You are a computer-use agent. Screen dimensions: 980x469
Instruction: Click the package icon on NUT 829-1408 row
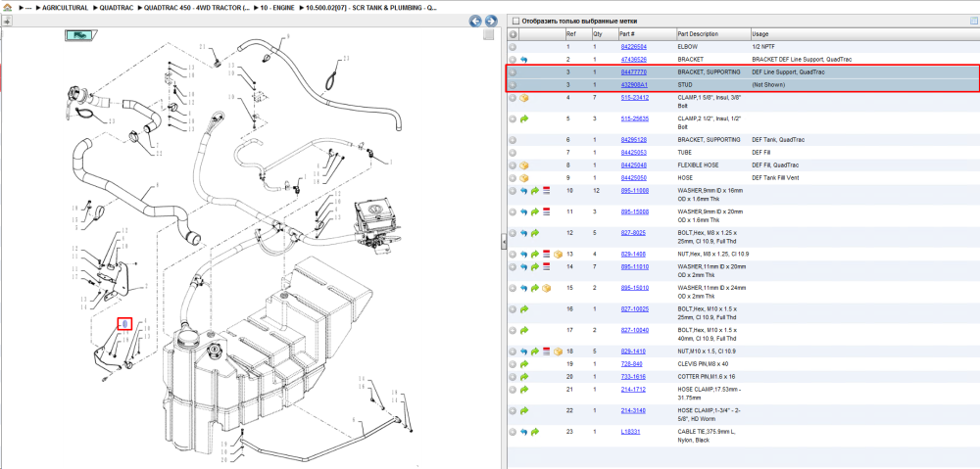click(558, 255)
